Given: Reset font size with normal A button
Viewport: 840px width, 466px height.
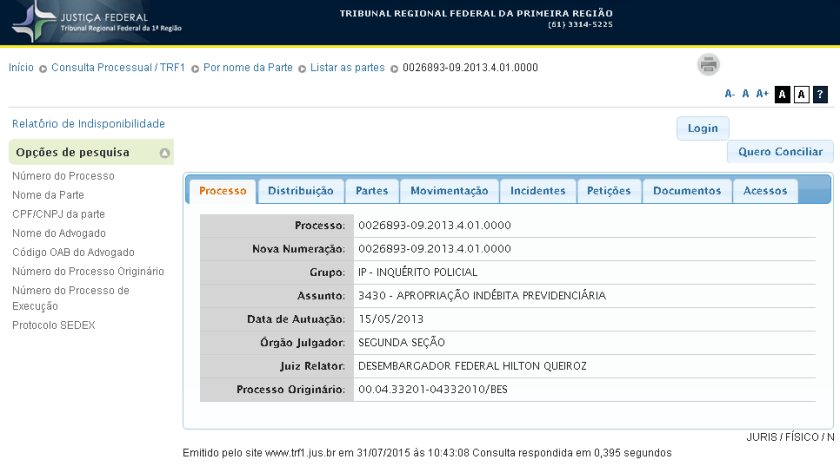Looking at the screenshot, I should [x=745, y=94].
